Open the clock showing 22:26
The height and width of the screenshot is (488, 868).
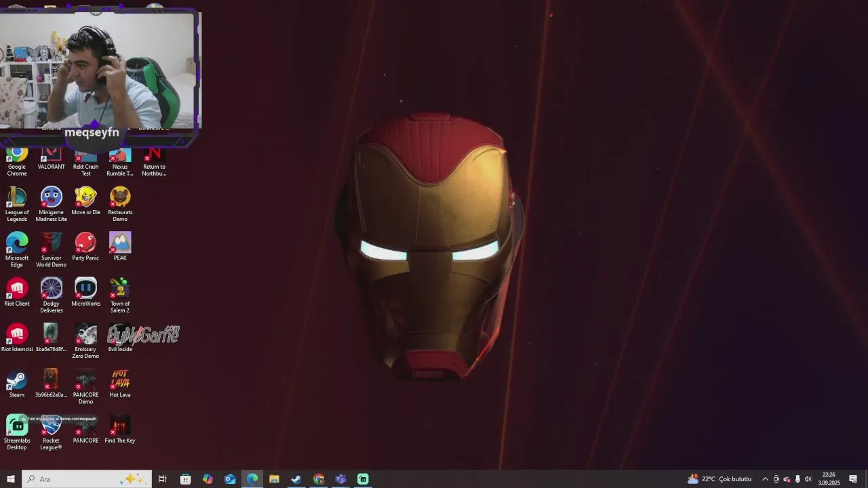pos(829,479)
